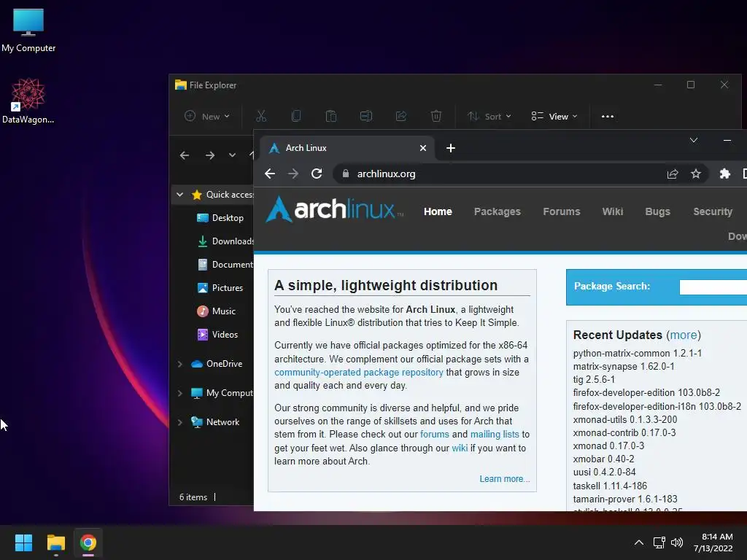Select Music in Quick access
This screenshot has width=747, height=560.
(216, 311)
